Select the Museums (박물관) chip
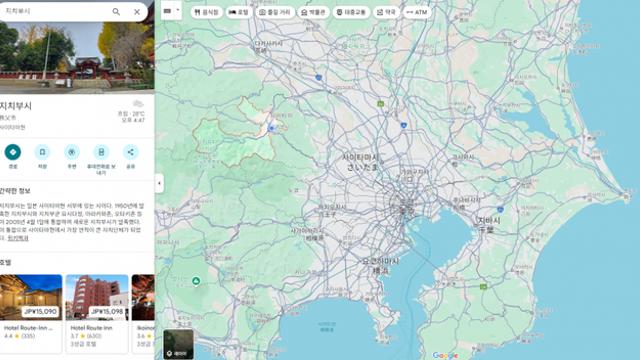Viewport: 640px width, 360px height. click(313, 12)
